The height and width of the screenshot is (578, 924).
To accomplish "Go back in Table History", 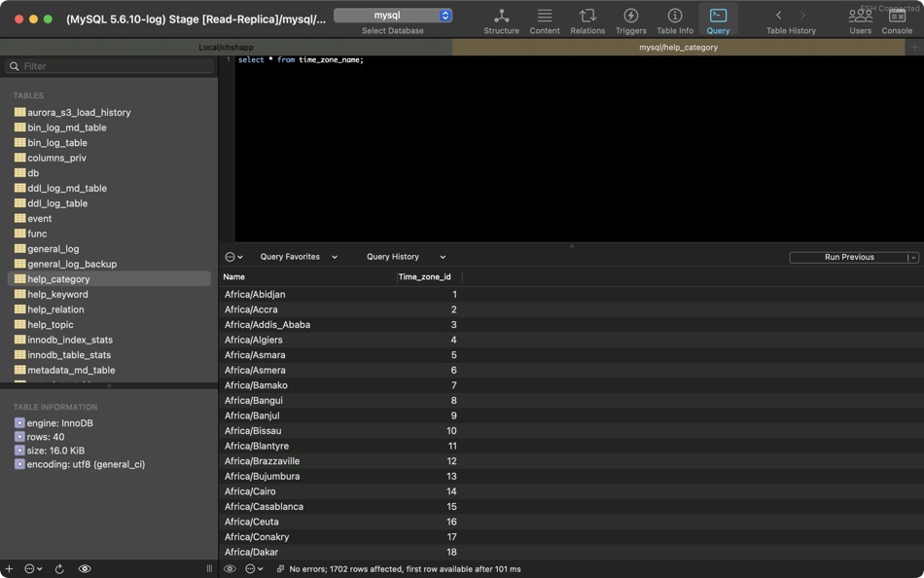I will click(x=778, y=16).
